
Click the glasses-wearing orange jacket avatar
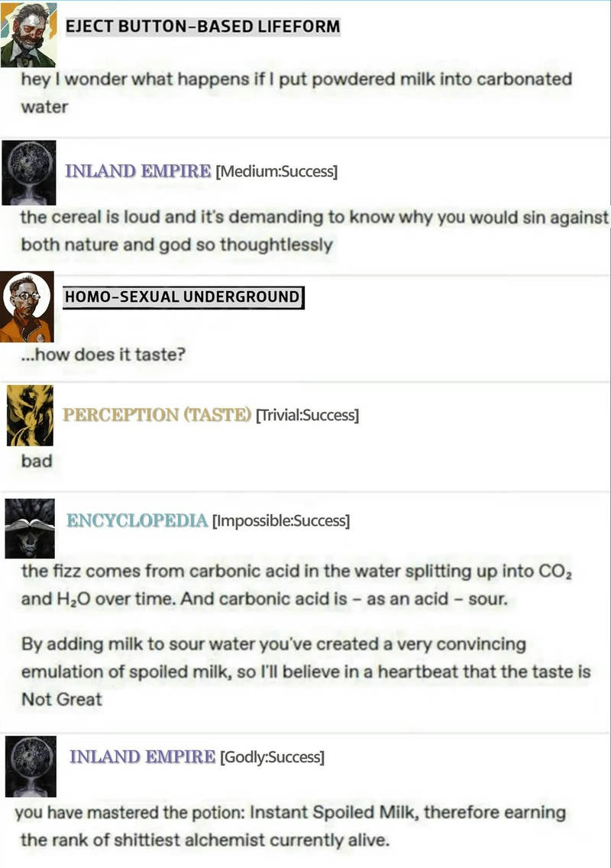(27, 306)
